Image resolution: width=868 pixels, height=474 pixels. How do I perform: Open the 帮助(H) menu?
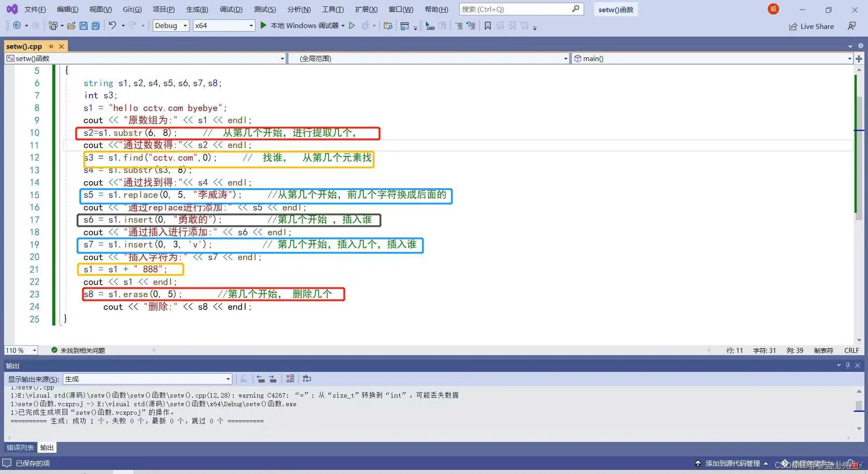[436, 9]
